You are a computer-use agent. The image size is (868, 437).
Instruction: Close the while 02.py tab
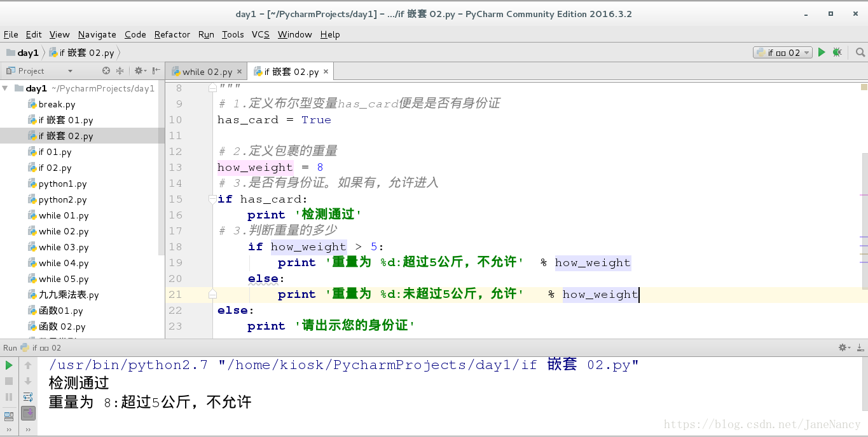pos(239,72)
